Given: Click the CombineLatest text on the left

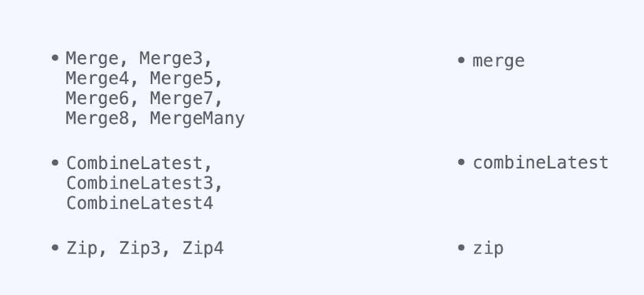Looking at the screenshot, I should pyautogui.click(x=135, y=163).
